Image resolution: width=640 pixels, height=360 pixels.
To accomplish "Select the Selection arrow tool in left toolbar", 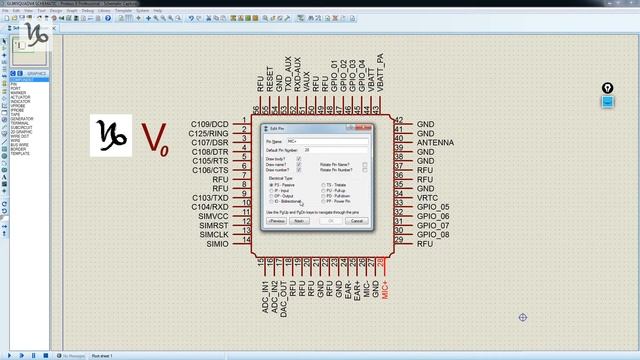I will [x=4, y=42].
